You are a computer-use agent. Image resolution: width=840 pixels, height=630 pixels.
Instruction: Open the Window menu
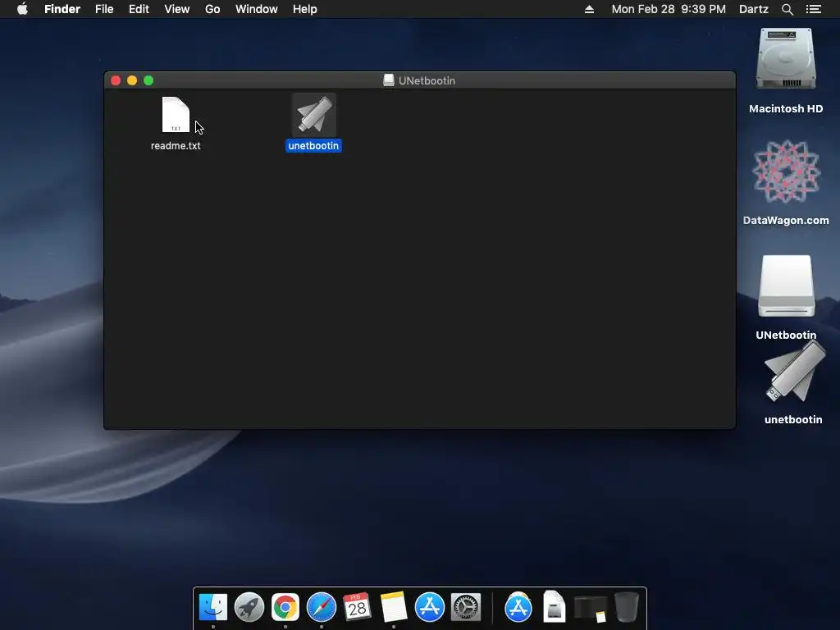pos(257,9)
